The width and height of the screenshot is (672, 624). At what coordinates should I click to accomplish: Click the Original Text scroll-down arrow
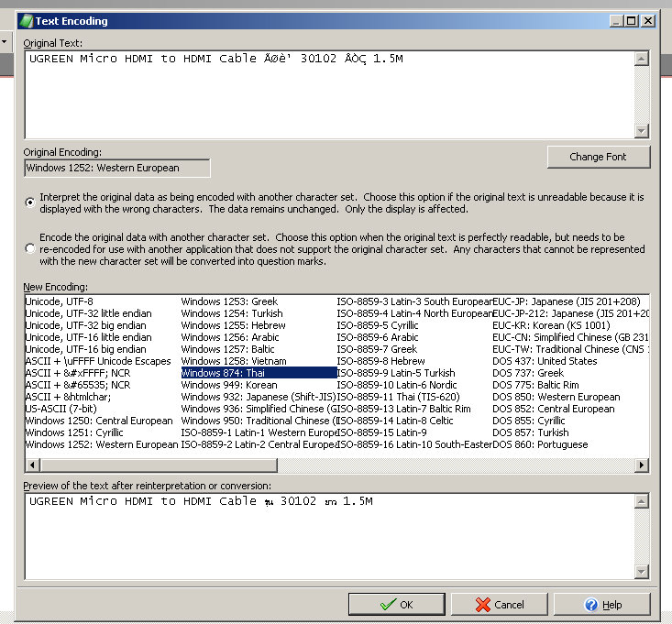[x=641, y=131]
